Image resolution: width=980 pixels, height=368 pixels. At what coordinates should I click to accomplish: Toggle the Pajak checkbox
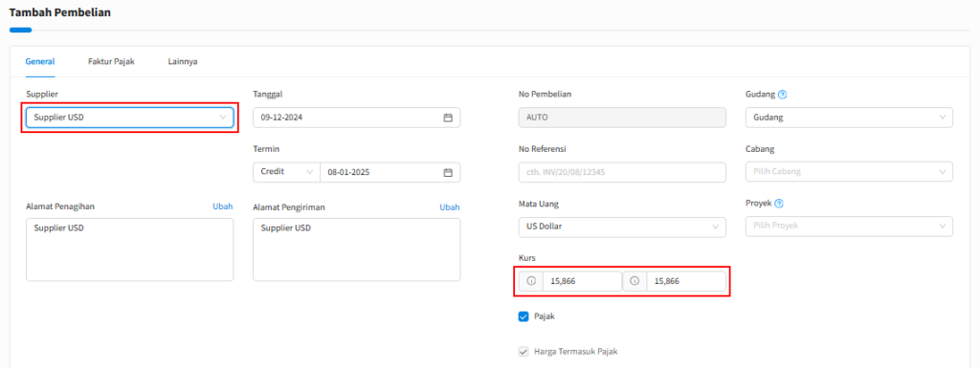523,316
